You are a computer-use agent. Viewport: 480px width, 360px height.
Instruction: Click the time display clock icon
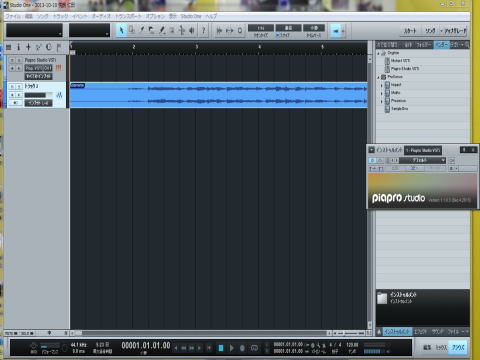[x=49, y=47]
